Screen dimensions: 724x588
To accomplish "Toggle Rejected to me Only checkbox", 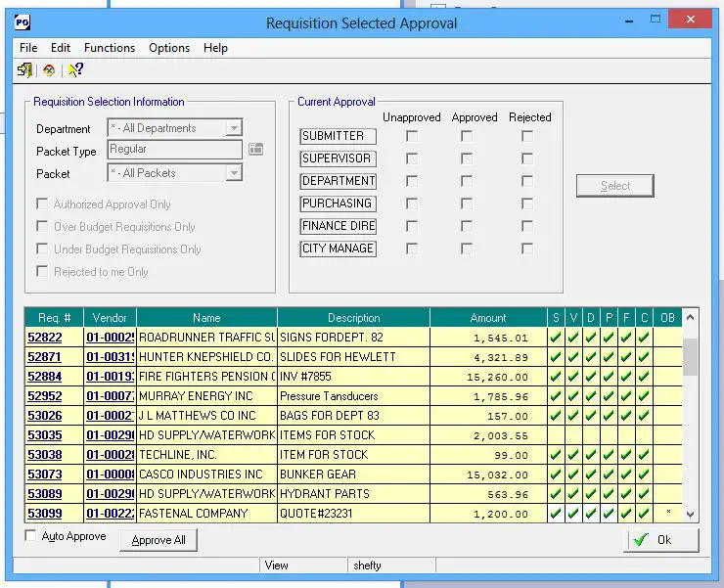I will (x=42, y=271).
